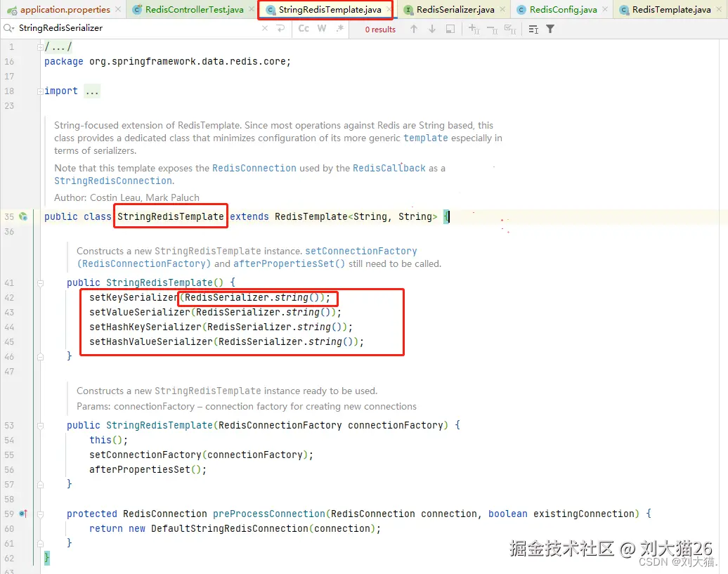Toggle Regex (.*) search option
Screen dimensions: 728x574
[x=340, y=28]
